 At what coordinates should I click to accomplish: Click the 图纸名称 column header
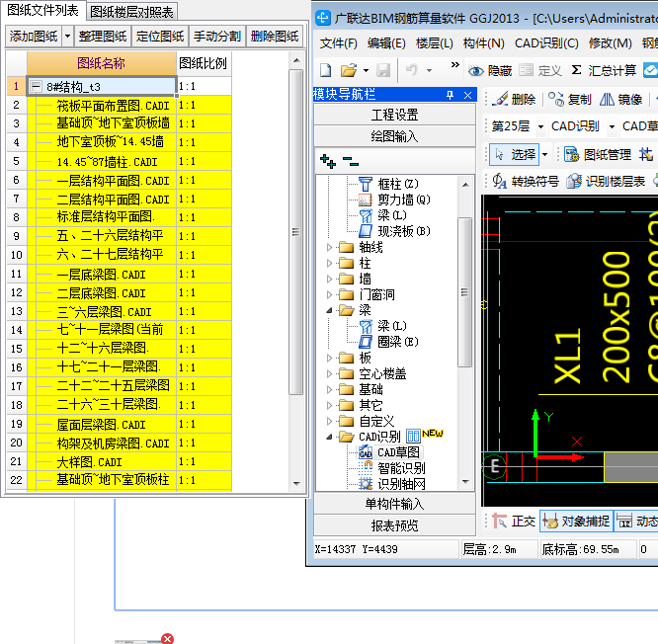(x=101, y=63)
